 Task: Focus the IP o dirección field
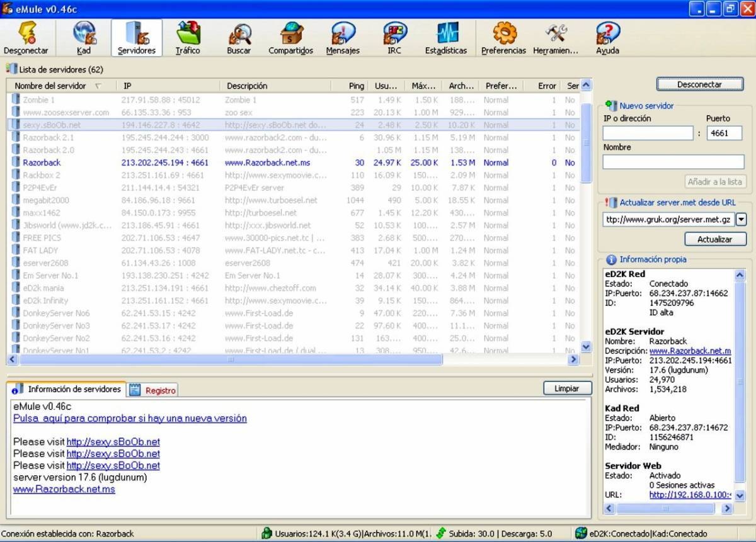click(x=648, y=133)
